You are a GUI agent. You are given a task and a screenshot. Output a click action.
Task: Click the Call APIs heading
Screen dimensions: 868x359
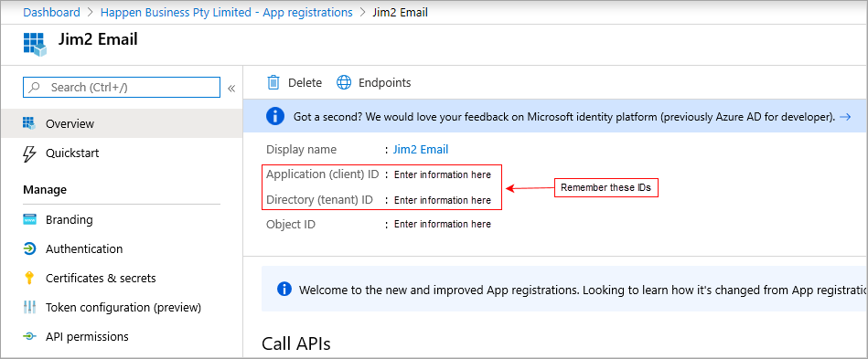(296, 343)
